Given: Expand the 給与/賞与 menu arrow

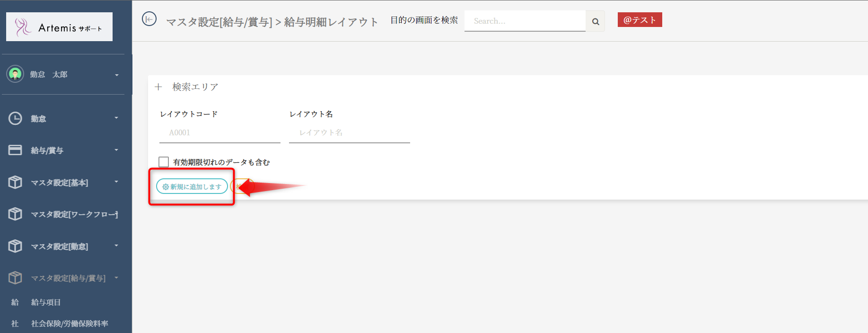Looking at the screenshot, I should [x=116, y=150].
